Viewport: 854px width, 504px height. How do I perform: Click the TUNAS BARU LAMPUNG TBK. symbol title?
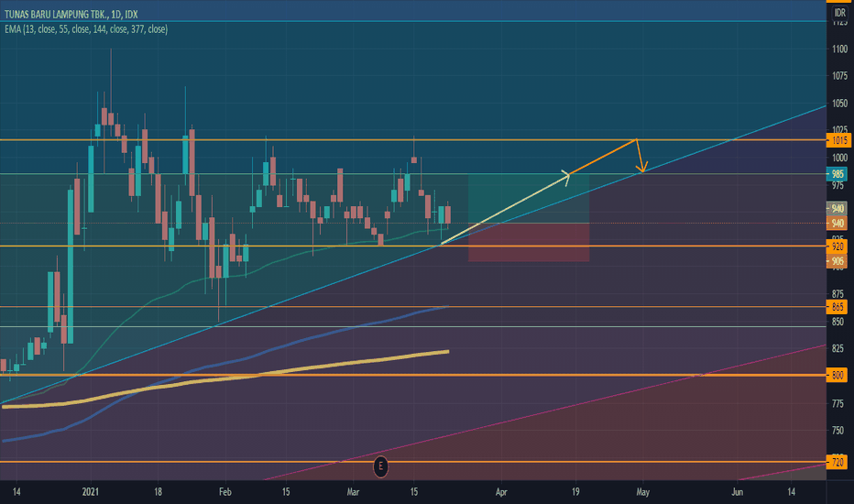pyautogui.click(x=71, y=15)
